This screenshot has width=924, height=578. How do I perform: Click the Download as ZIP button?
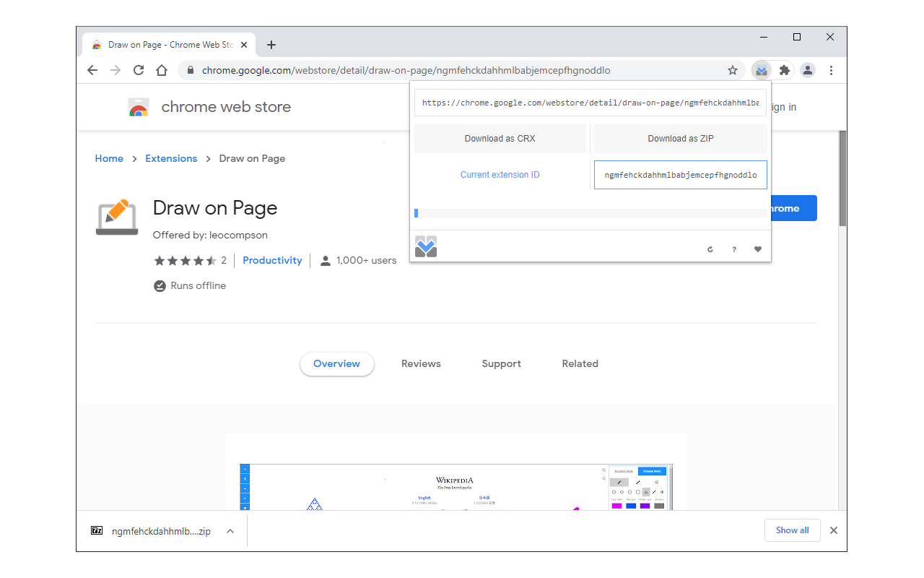[x=679, y=138]
